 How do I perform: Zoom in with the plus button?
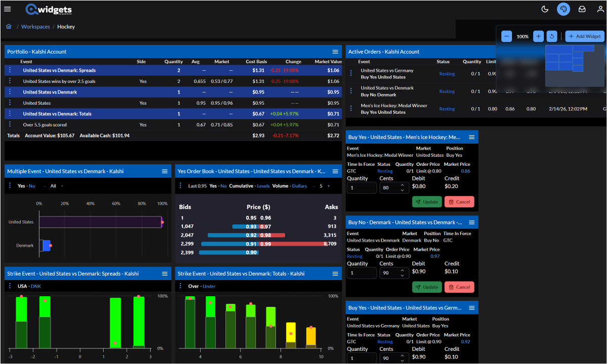click(538, 36)
